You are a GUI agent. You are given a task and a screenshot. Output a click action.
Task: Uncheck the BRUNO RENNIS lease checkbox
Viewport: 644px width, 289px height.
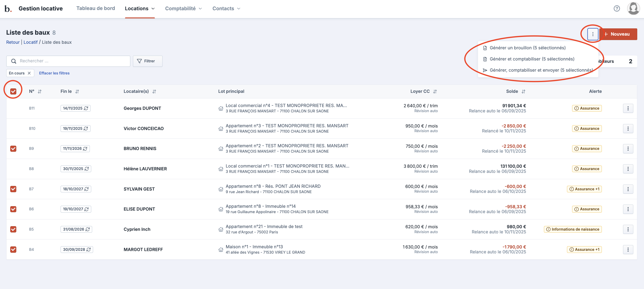(x=13, y=149)
